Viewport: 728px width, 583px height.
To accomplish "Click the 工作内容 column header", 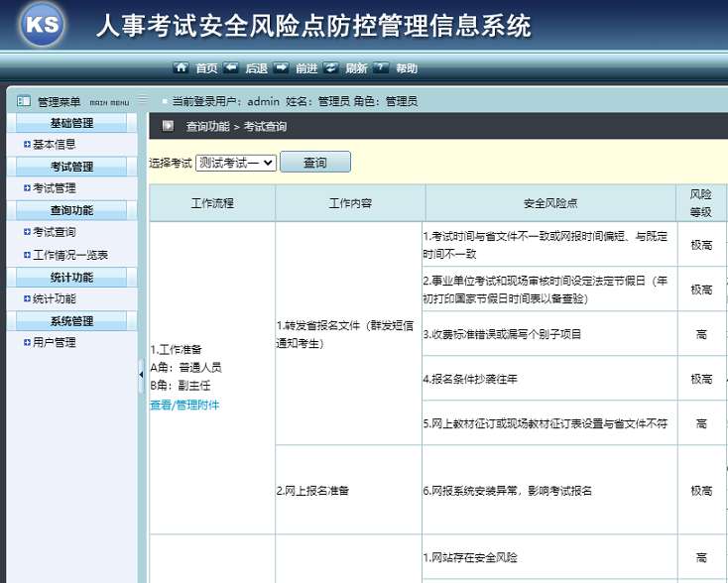I will [350, 203].
